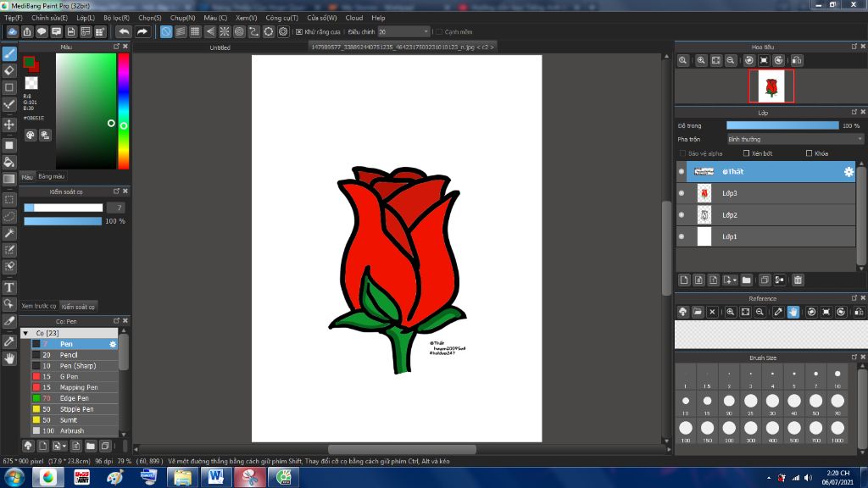This screenshot has width=868, height=488.
Task: Select the G Pen brush
Action: tap(75, 377)
